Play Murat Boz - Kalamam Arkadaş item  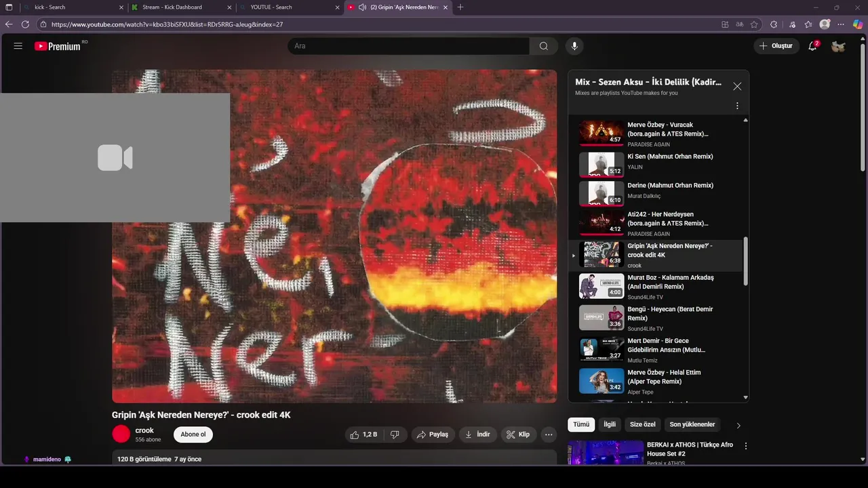656,286
